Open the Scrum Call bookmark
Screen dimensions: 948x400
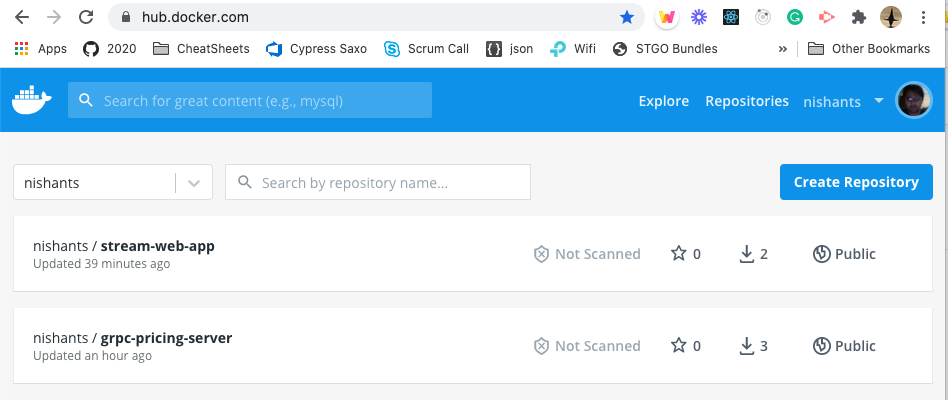pos(426,49)
